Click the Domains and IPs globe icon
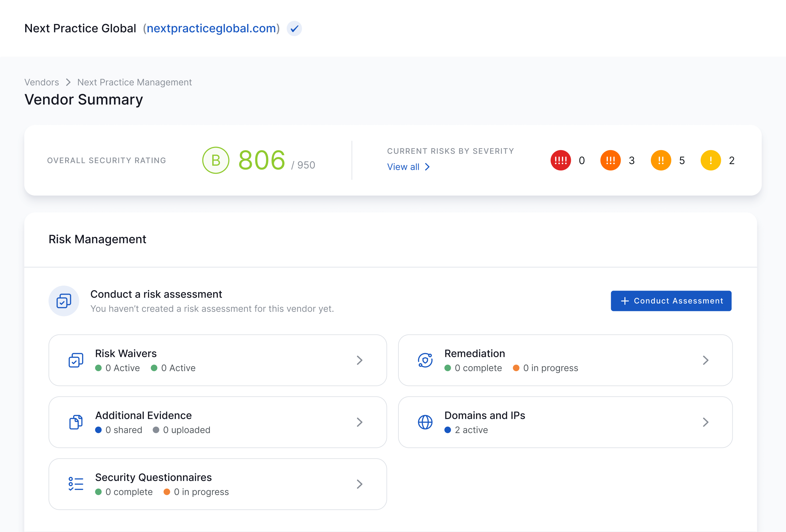Image resolution: width=786 pixels, height=532 pixels. (x=425, y=422)
